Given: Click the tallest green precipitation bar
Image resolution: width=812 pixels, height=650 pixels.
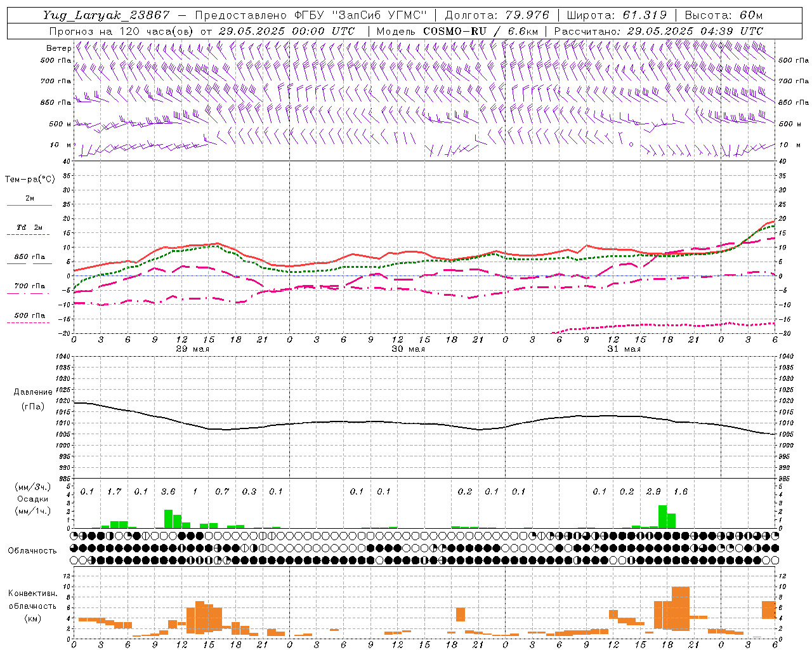Looking at the screenshot, I should click(662, 517).
